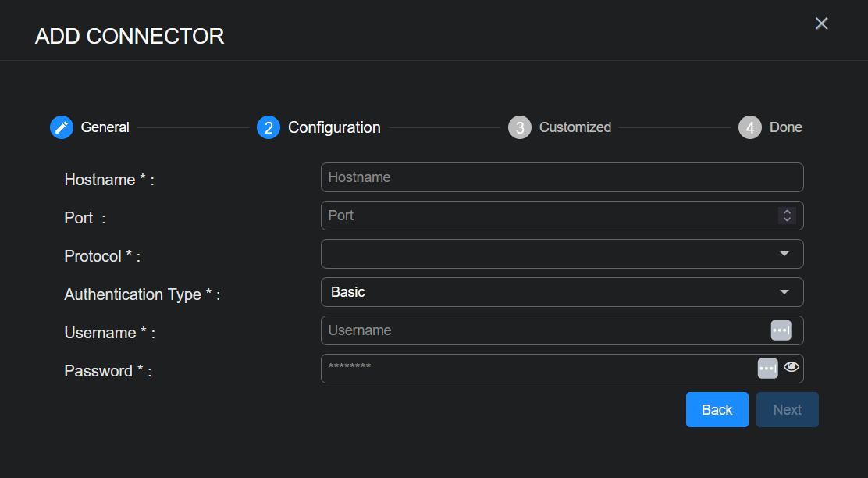Click the autofill icon in Username field
Viewport: 868px width, 478px height.
coord(781,330)
